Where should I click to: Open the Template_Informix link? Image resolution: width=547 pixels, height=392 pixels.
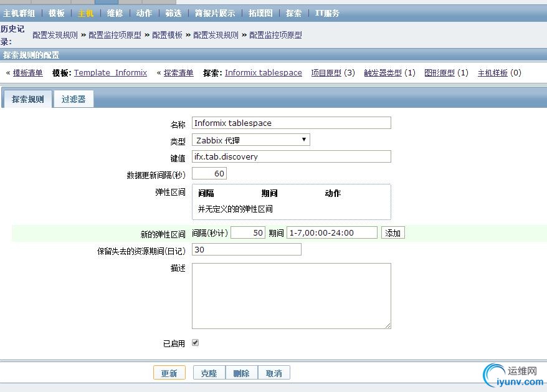coord(110,73)
